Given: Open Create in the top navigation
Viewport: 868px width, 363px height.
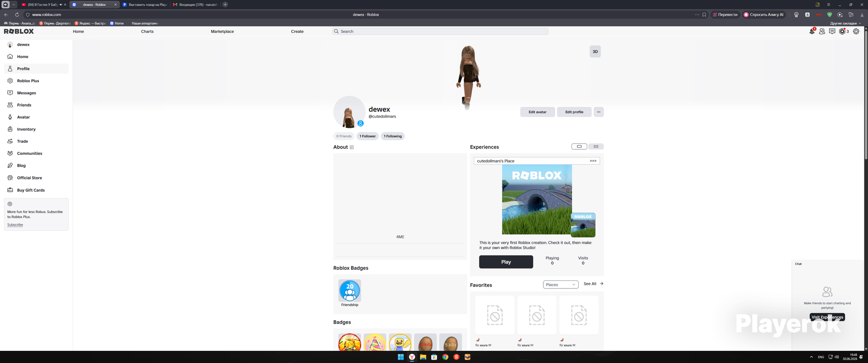Looking at the screenshot, I should click(297, 31).
